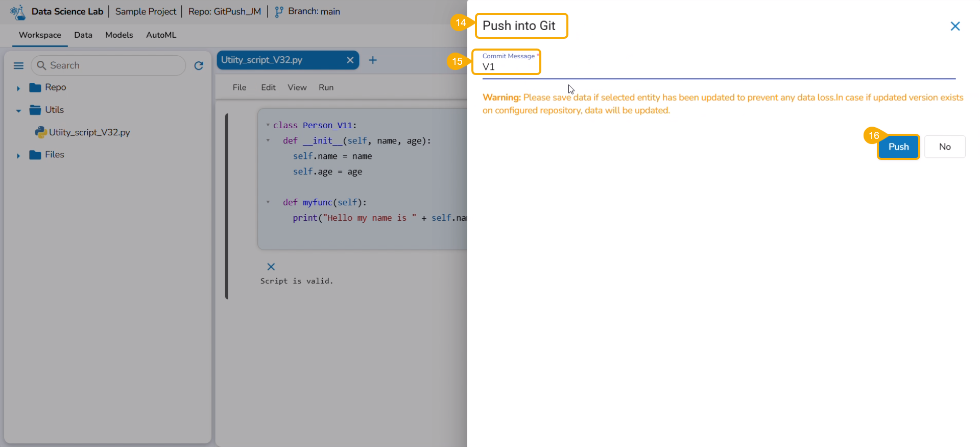Add a new tab with the plus icon
Screen dimensions: 980x447
click(373, 60)
